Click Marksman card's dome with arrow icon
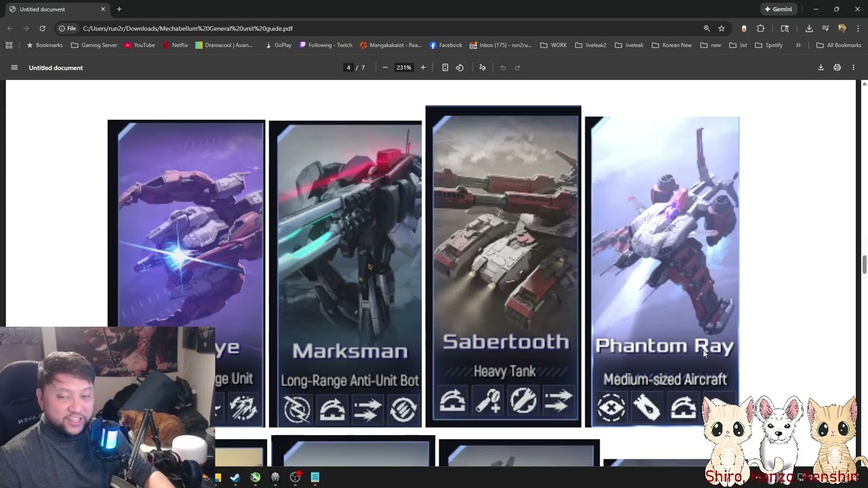 332,409
